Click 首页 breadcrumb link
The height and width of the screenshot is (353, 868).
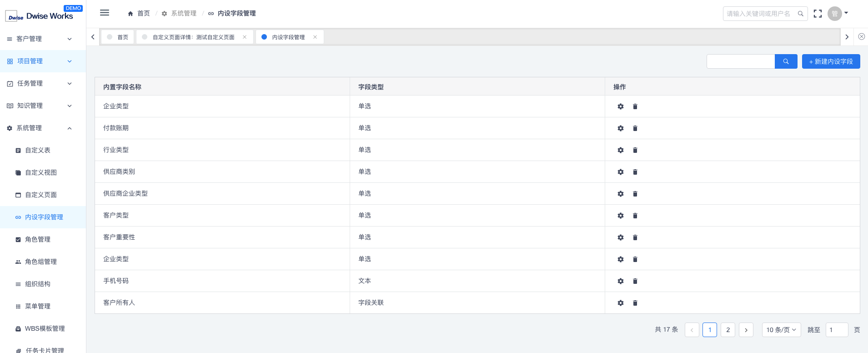139,13
